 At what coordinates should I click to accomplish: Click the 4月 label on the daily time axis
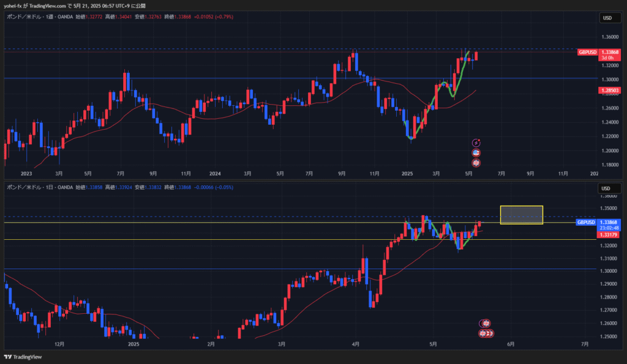tap(356, 344)
